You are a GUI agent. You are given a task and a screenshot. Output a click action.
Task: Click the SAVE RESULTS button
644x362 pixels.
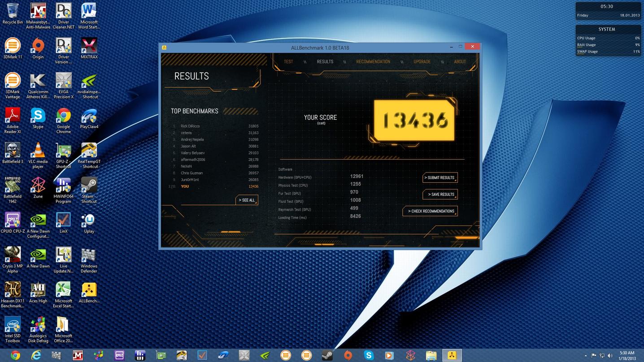click(x=440, y=194)
